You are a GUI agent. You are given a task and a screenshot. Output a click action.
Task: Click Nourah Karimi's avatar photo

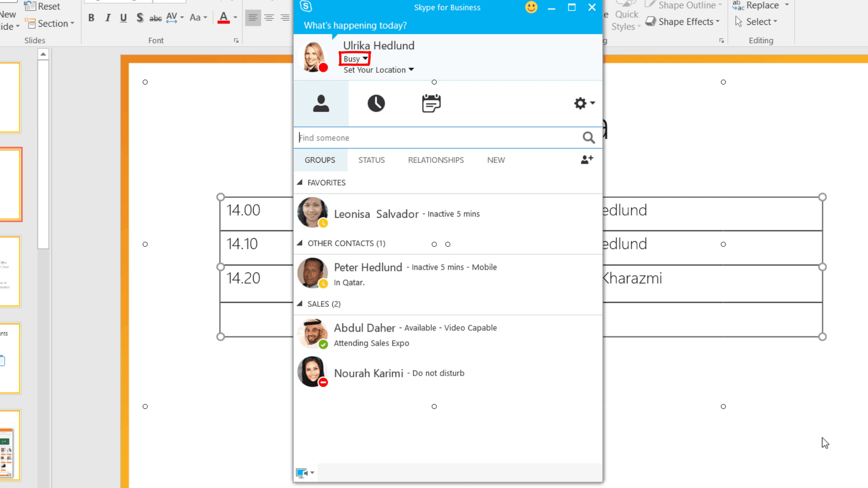tap(312, 371)
